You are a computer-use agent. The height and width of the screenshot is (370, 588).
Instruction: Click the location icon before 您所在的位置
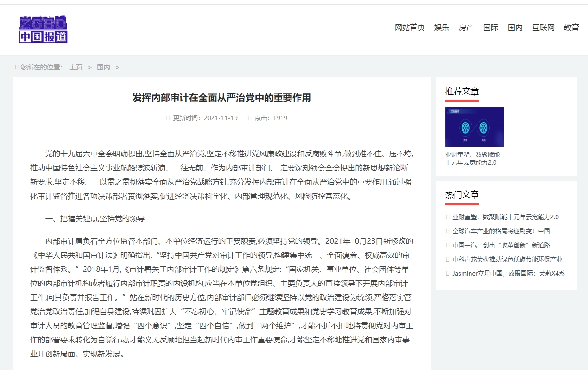[x=16, y=67]
